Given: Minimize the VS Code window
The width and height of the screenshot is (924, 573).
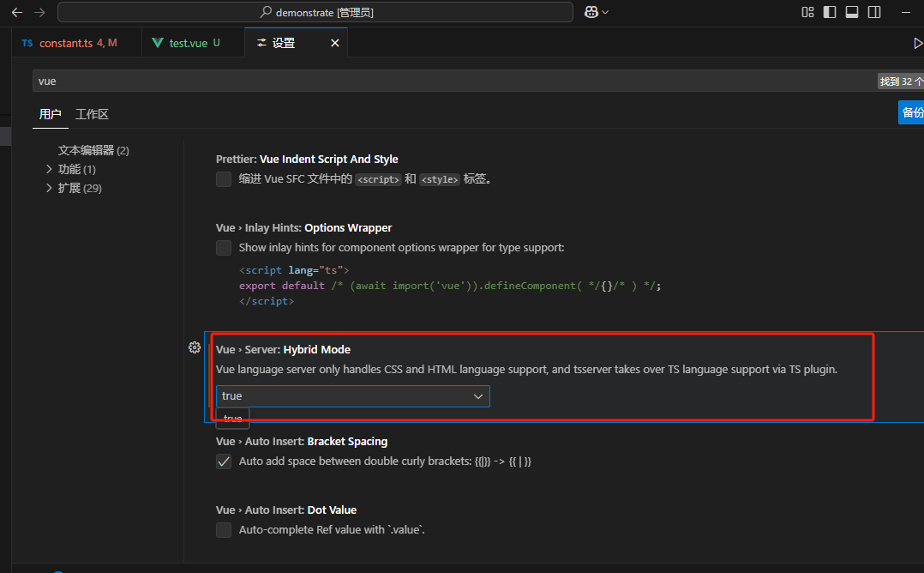Looking at the screenshot, I should click(x=906, y=12).
